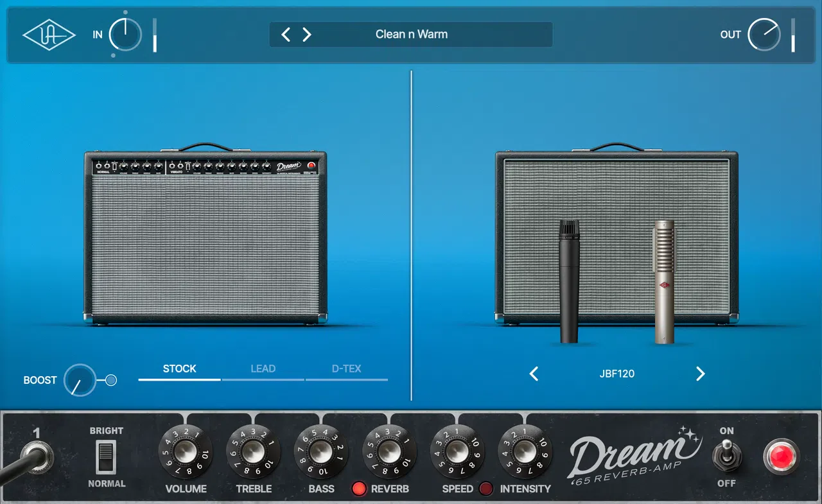
Task: Enable the BOOST toggle switch
Action: pyautogui.click(x=110, y=380)
